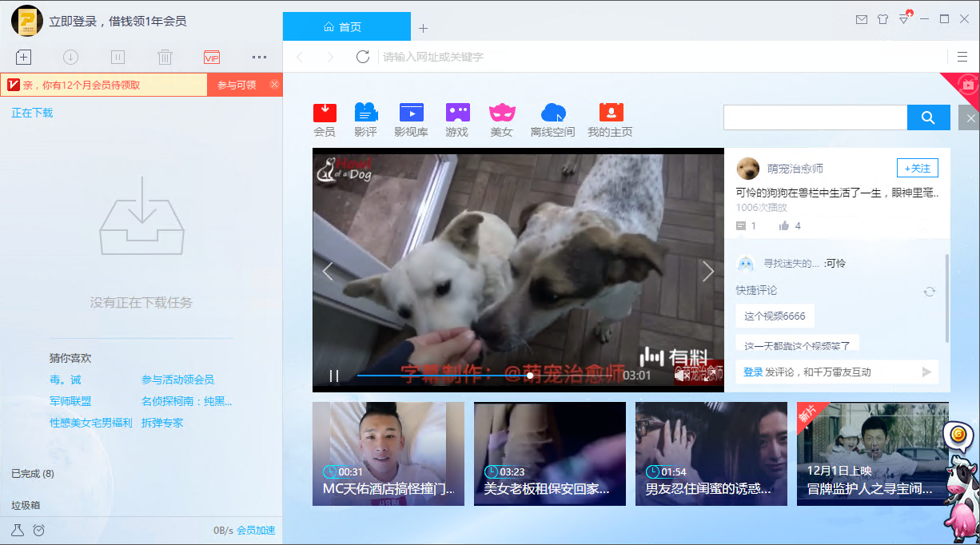Show next video with right arrow
The image size is (980, 545).
point(708,272)
